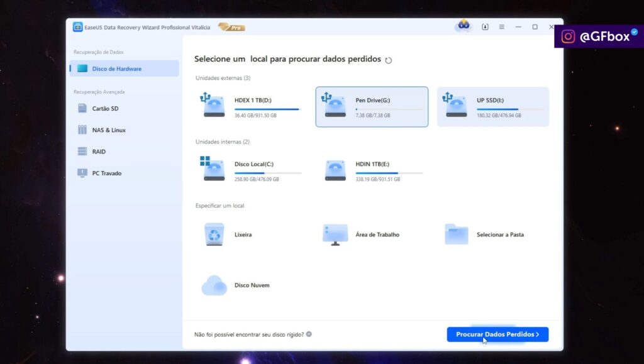
Task: Minimize the EaseUS window
Action: (518, 27)
